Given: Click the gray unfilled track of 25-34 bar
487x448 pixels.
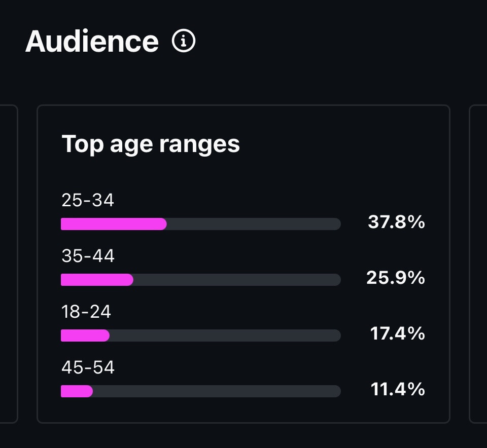Looking at the screenshot, I should tap(254, 224).
